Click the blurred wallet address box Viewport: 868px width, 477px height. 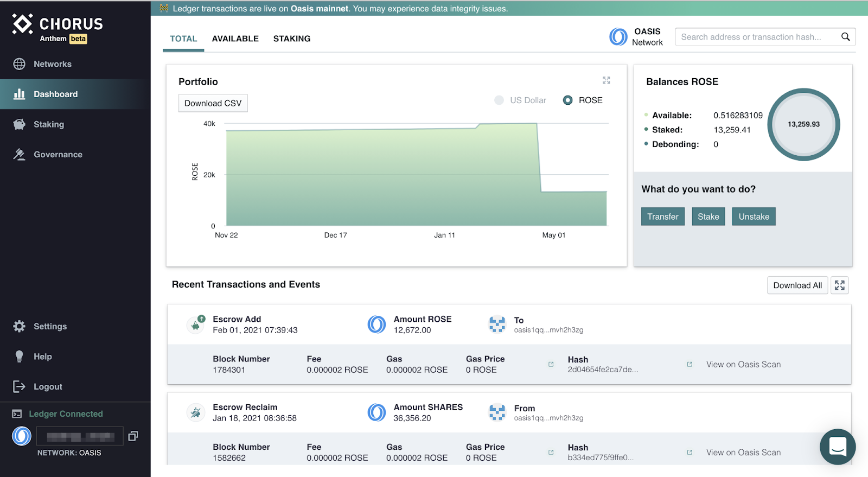80,436
